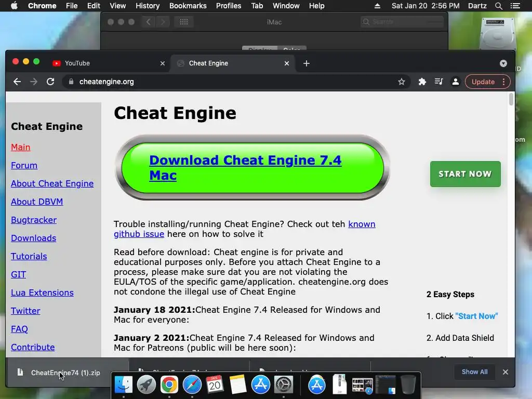Open the Contribute link
This screenshot has width=532, height=399.
point(33,347)
